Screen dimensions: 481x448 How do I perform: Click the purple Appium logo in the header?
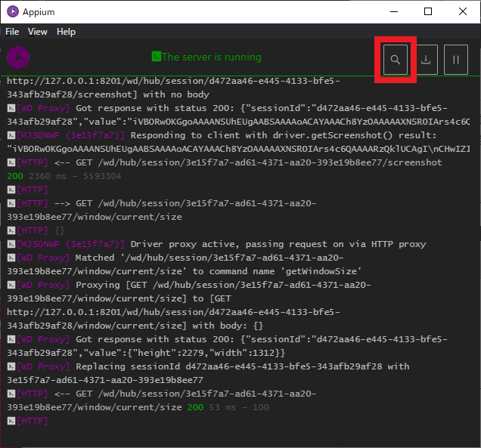18,57
